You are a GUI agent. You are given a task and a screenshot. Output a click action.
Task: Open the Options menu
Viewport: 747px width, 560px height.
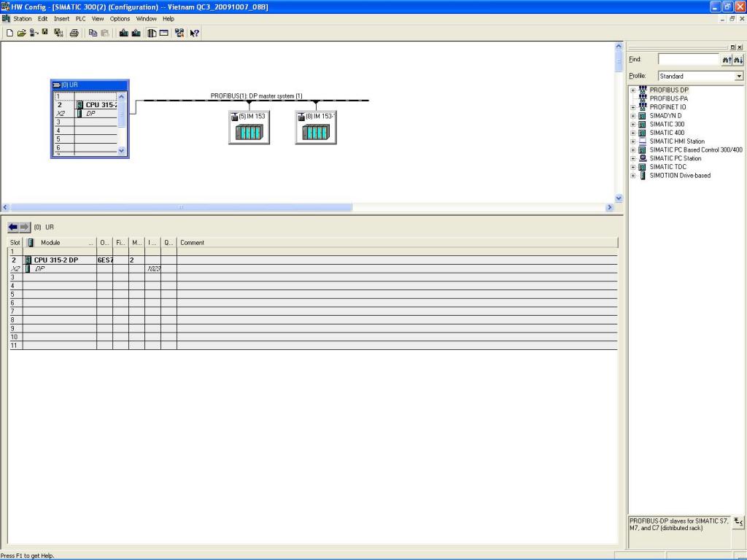120,19
